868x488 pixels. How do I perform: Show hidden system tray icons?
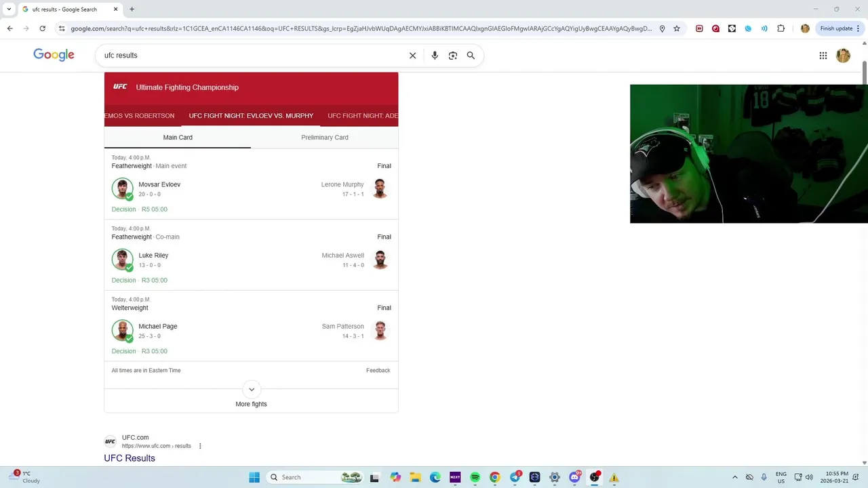click(x=734, y=477)
